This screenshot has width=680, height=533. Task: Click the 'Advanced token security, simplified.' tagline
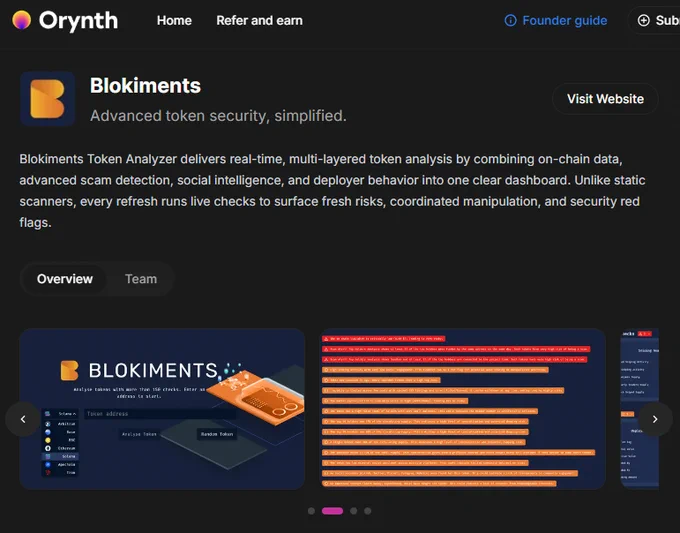coord(218,116)
